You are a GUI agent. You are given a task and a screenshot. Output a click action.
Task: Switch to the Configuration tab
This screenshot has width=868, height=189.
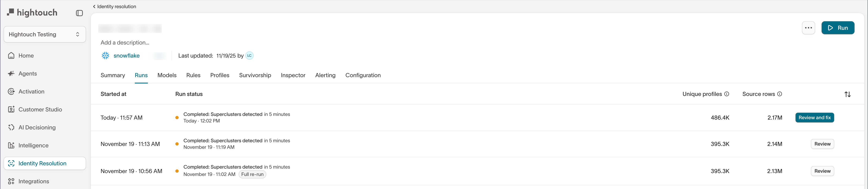[x=363, y=75]
